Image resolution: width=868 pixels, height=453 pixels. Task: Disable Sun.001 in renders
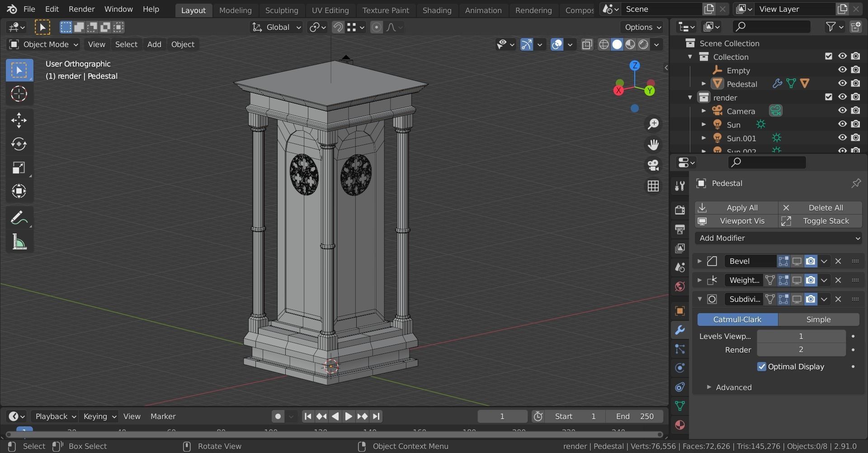pos(855,138)
